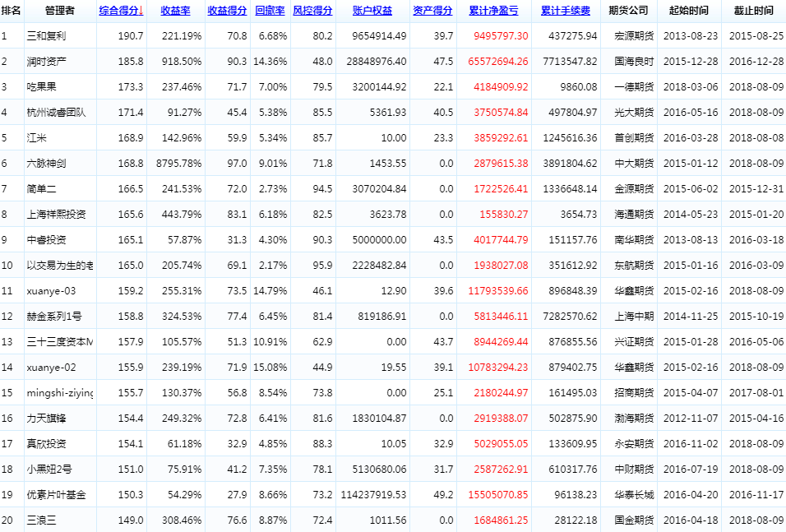This screenshot has height=532, width=786.
Task: Select manager 真欣投资
Action: point(46,444)
